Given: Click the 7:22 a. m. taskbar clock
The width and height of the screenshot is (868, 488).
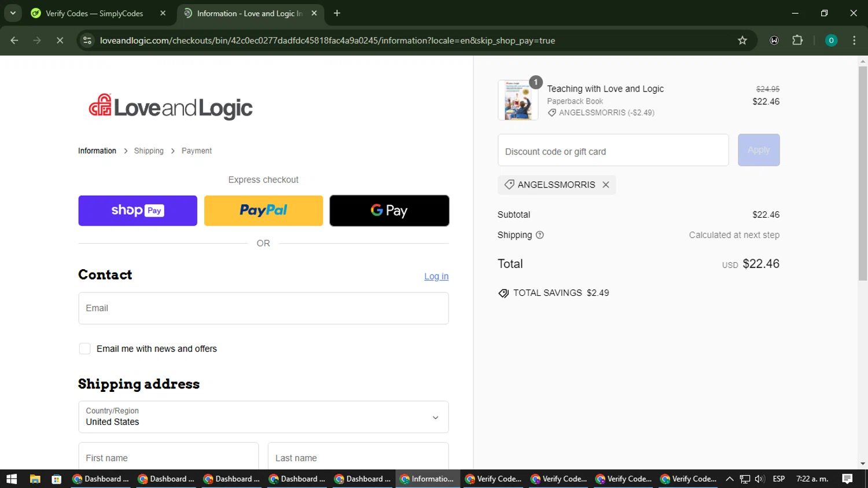Looking at the screenshot, I should click(x=812, y=479).
